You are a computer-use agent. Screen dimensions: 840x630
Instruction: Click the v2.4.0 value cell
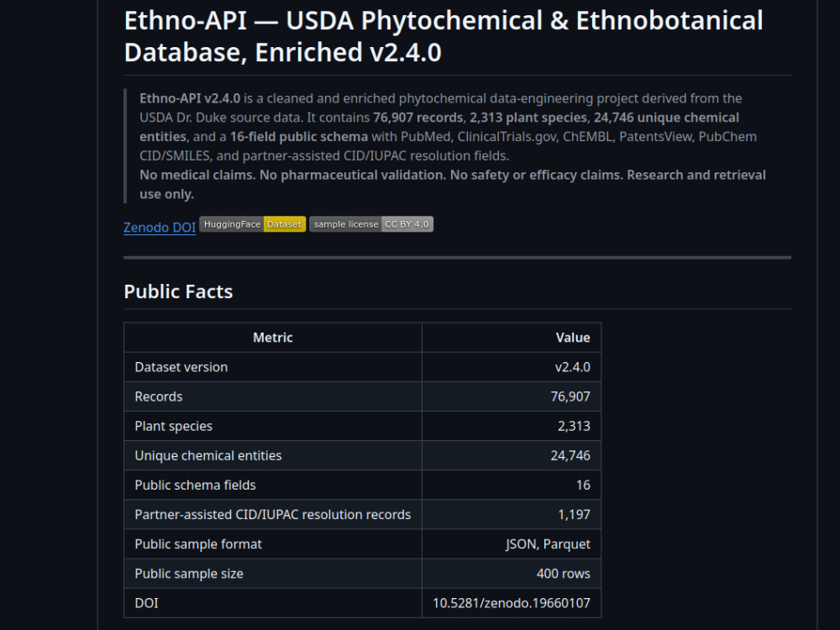pos(512,367)
